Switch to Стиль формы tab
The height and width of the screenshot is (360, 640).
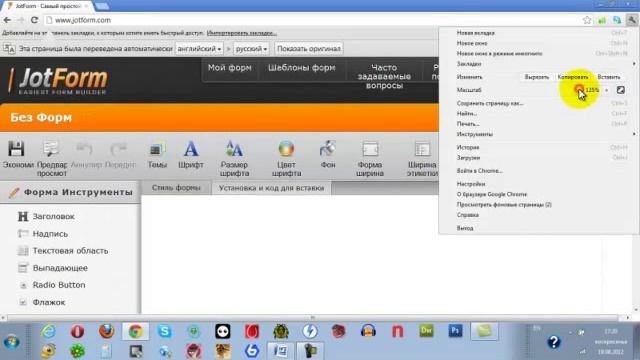[x=176, y=188]
